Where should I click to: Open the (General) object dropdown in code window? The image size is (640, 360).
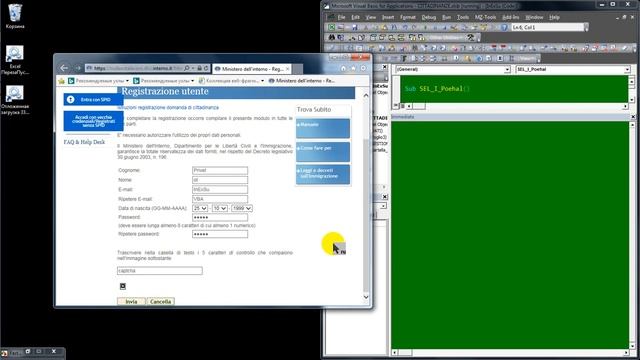tap(507, 70)
